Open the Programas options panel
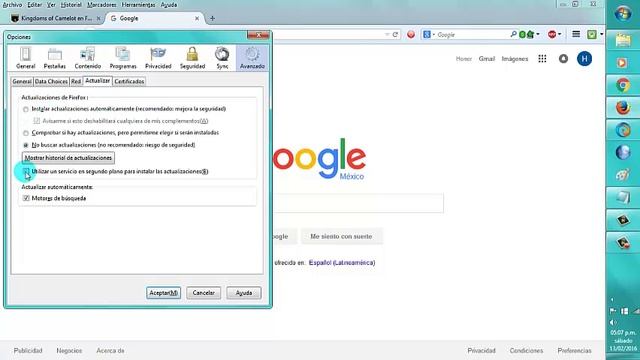640x360 pixels. coord(123,58)
